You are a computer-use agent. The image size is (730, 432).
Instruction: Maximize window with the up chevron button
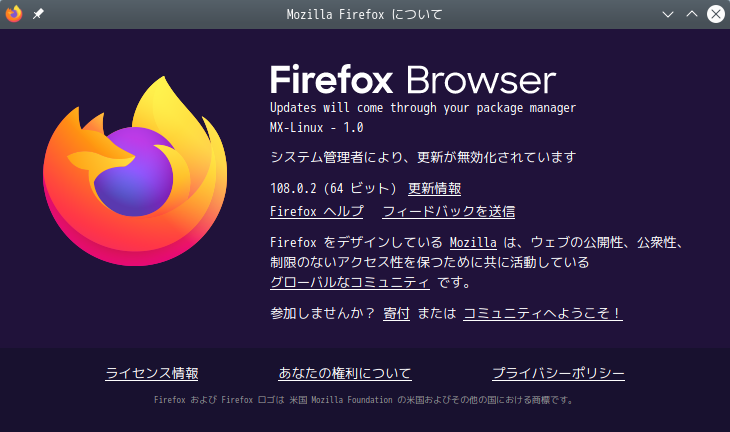tap(692, 14)
